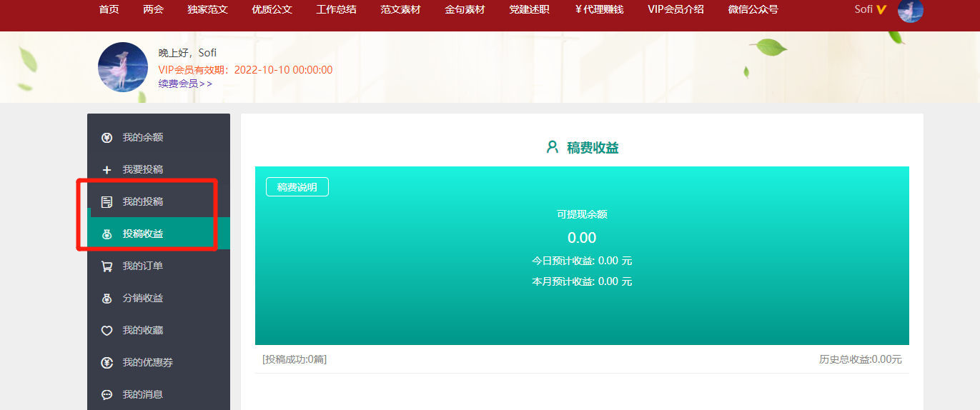
Task: Click the 续费会员>> link
Action: click(x=185, y=84)
